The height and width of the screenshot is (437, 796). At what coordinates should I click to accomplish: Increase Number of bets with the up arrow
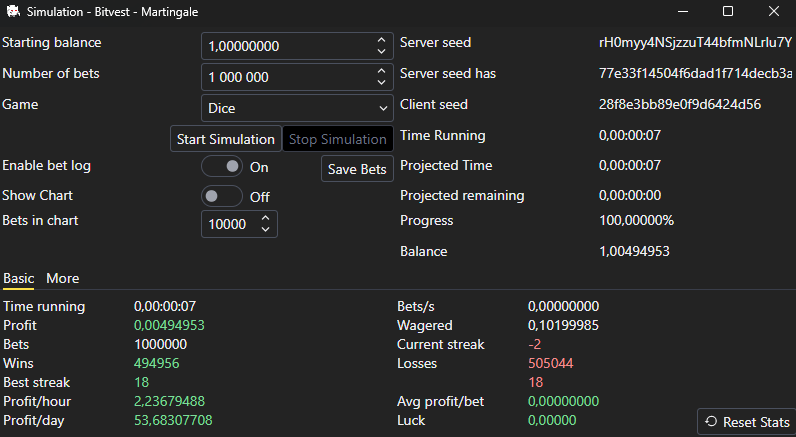point(381,71)
